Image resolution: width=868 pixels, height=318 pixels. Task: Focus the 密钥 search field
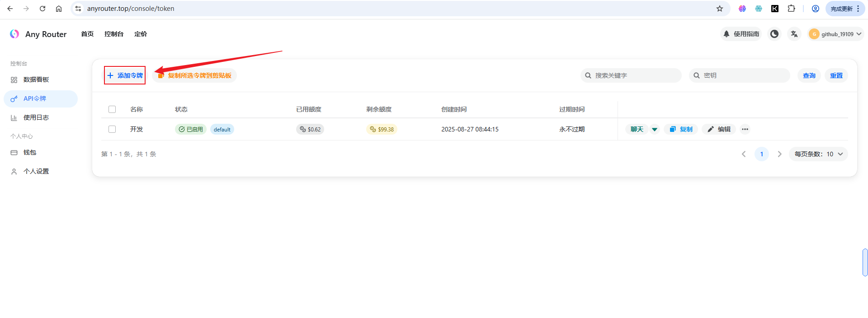[740, 75]
